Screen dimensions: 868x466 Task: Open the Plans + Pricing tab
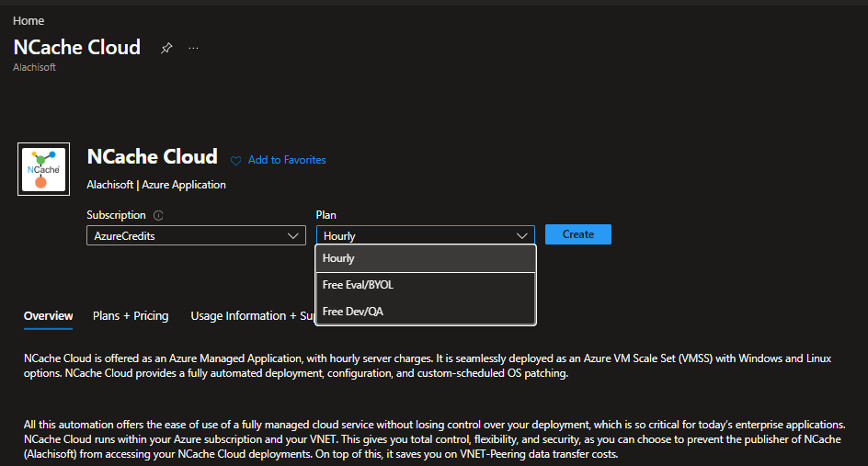coord(131,316)
